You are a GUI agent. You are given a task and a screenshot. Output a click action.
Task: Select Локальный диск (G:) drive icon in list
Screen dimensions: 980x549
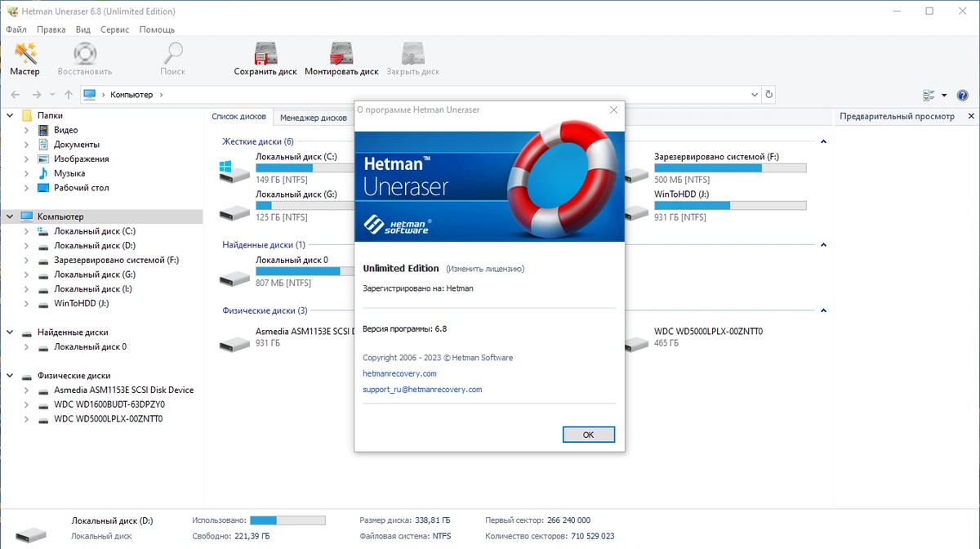pos(234,212)
